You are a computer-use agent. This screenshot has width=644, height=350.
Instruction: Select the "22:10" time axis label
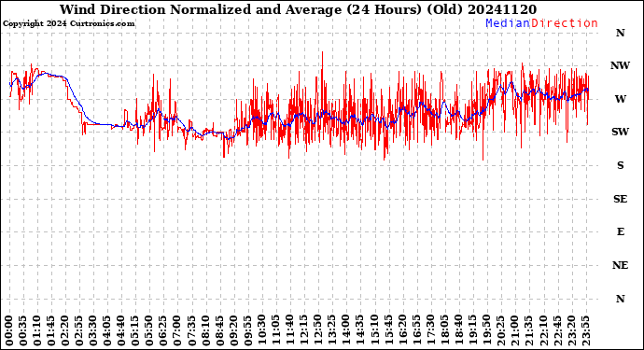(543, 330)
